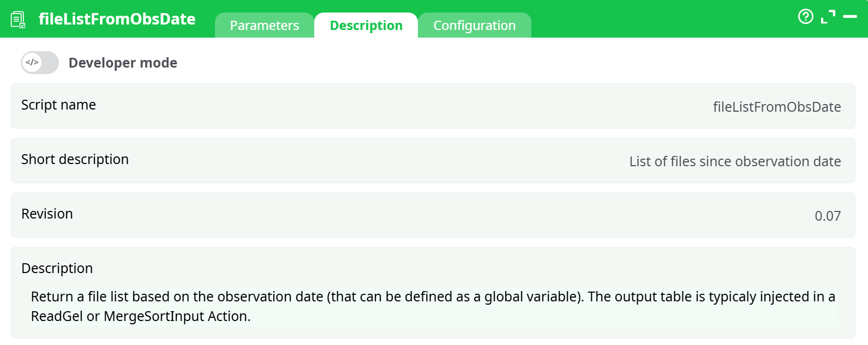Click the script icon beside the title
The width and height of the screenshot is (868, 345).
pos(18,20)
